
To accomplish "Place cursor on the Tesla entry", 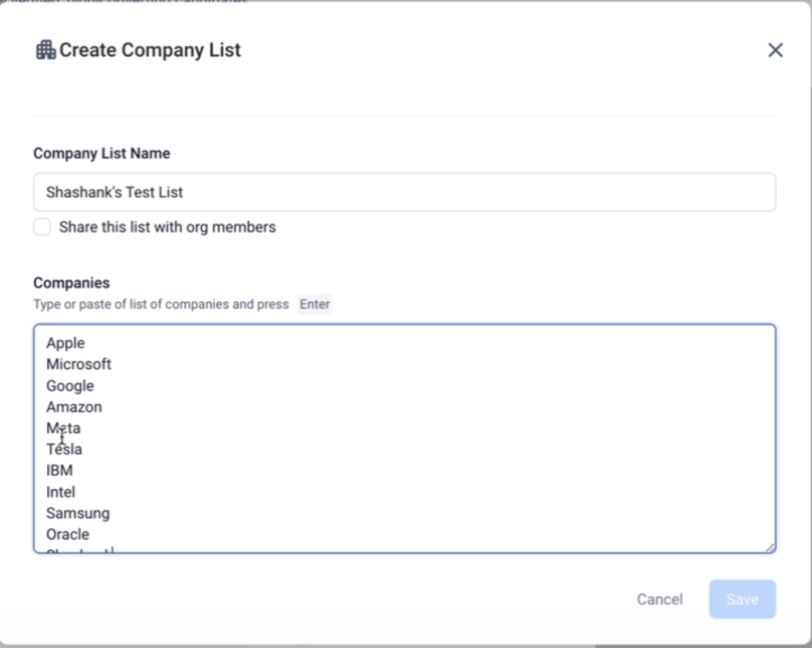I will click(x=64, y=449).
